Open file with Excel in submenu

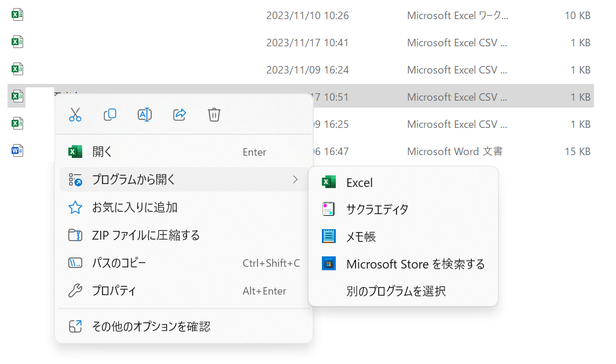tap(404, 183)
